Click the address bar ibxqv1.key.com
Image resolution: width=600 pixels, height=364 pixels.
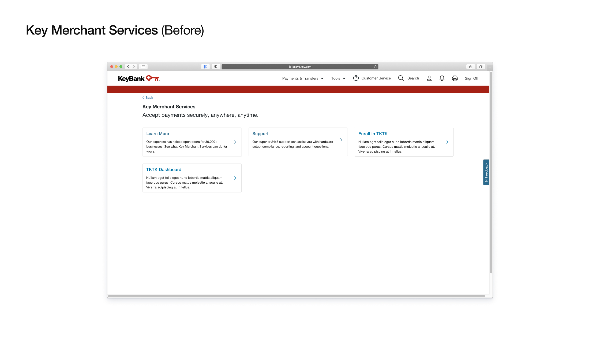point(300,67)
